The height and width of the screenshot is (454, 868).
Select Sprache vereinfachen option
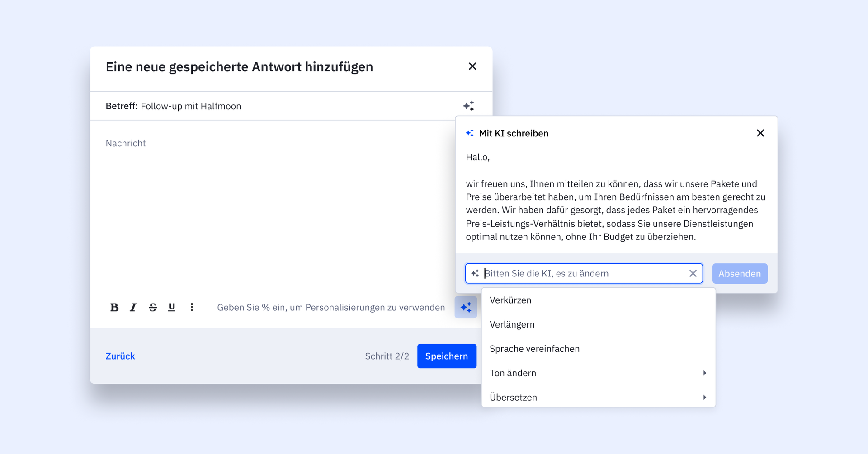[x=534, y=349]
